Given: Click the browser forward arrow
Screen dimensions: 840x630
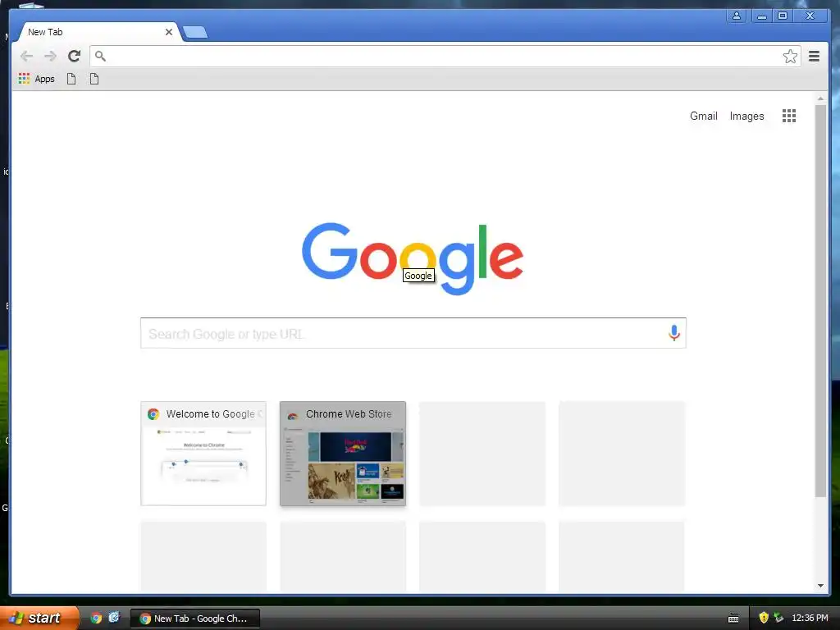Looking at the screenshot, I should (50, 56).
